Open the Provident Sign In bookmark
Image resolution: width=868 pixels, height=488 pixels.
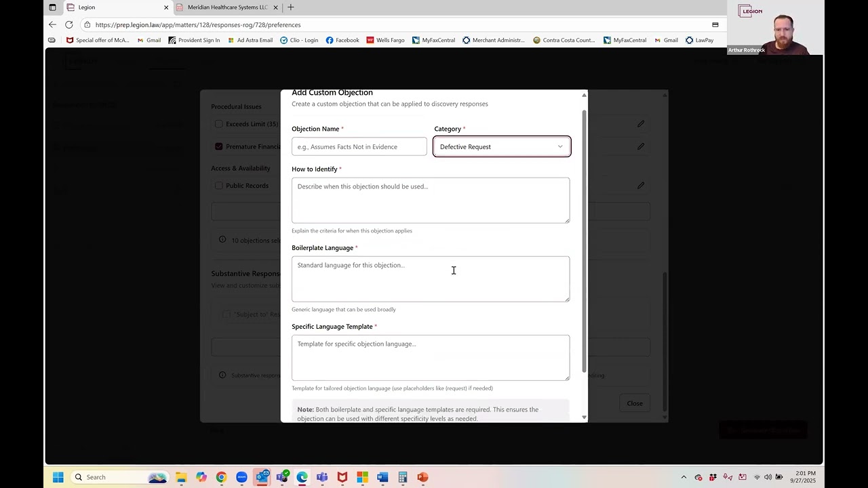[195, 40]
